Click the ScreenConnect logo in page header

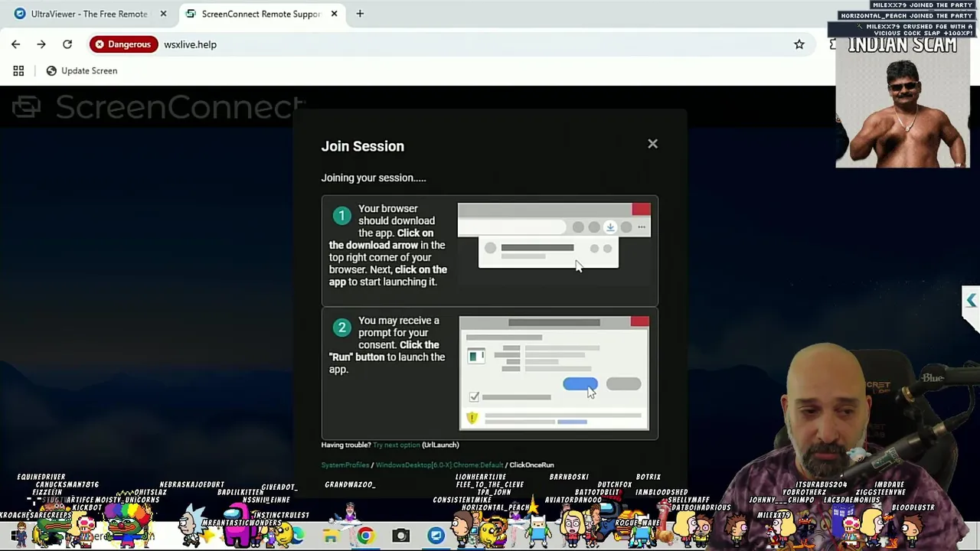159,107
